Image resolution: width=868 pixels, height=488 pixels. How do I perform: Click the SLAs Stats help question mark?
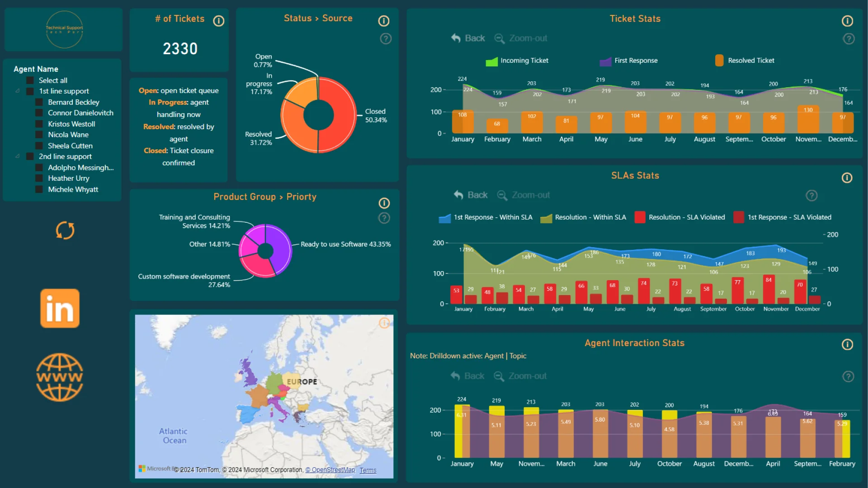coord(812,195)
